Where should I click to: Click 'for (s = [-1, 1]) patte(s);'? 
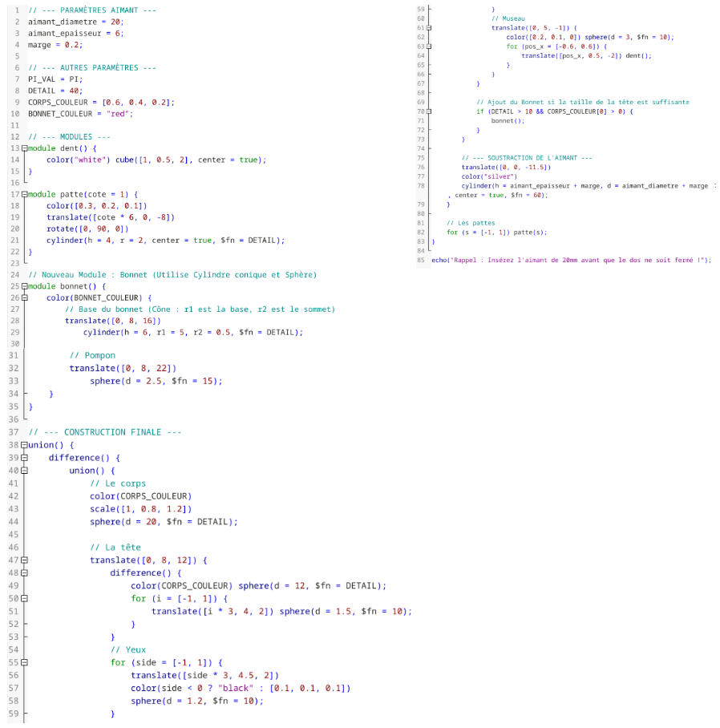pos(497,233)
